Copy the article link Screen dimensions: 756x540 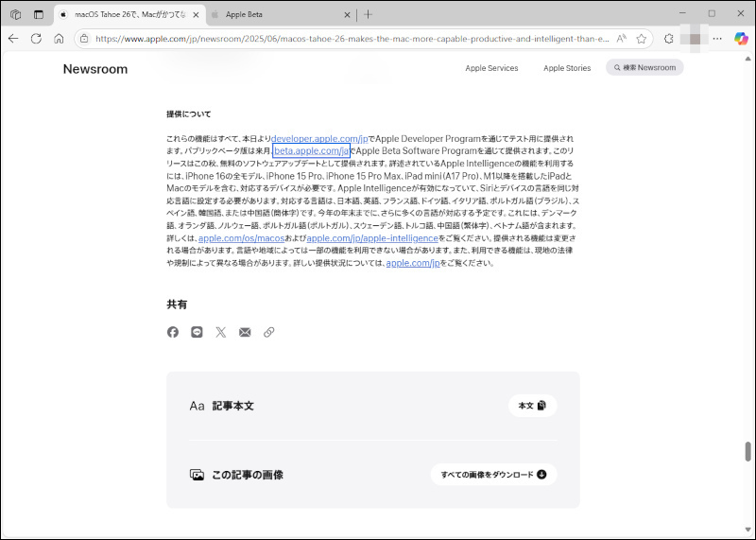pyautogui.click(x=269, y=332)
